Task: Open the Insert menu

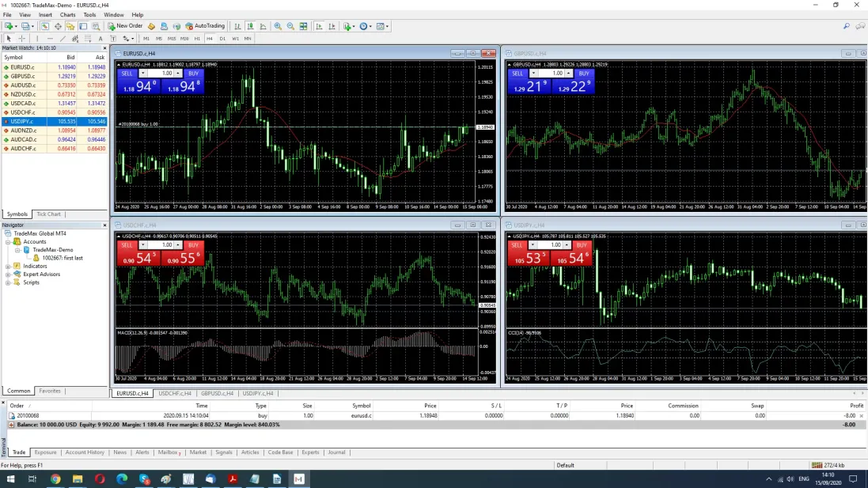Action: click(45, 15)
